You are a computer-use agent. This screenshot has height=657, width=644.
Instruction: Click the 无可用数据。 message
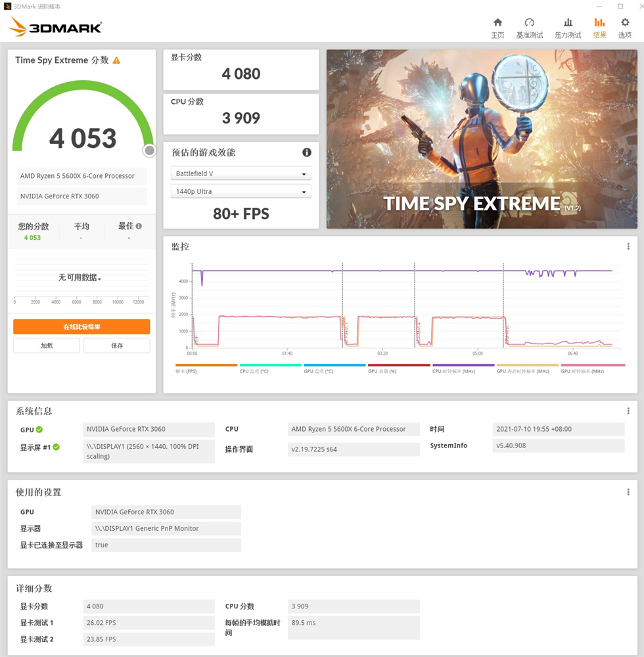(x=80, y=277)
